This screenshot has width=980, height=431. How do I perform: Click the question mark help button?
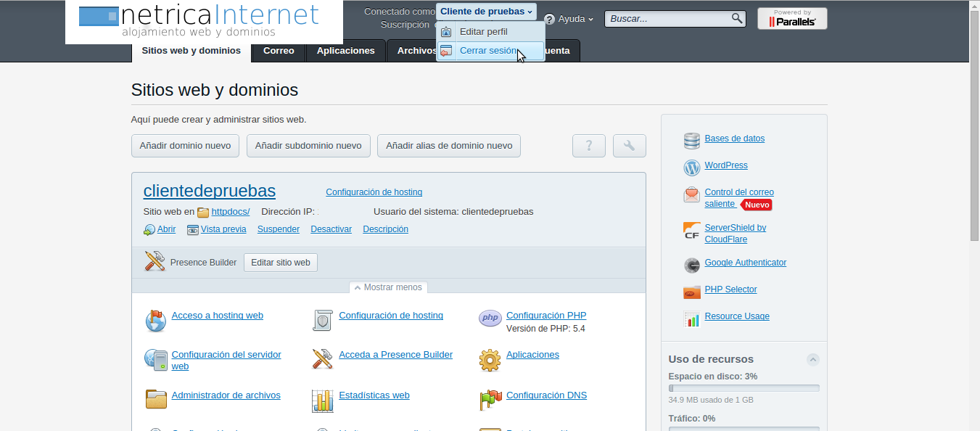click(588, 146)
